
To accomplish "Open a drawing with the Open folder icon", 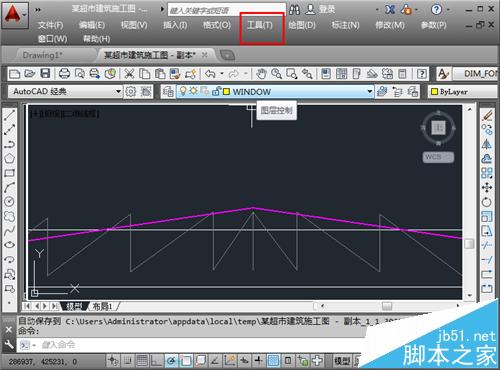I will [x=30, y=74].
